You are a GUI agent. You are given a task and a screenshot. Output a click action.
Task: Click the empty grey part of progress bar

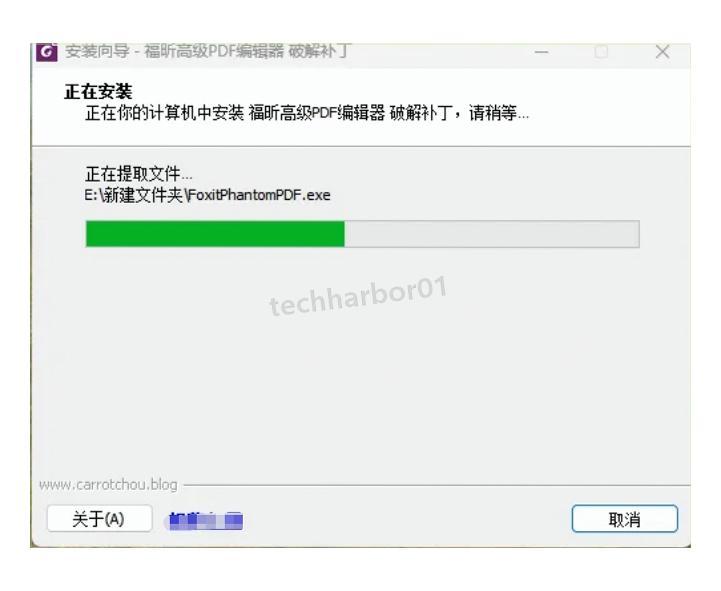[x=492, y=234]
